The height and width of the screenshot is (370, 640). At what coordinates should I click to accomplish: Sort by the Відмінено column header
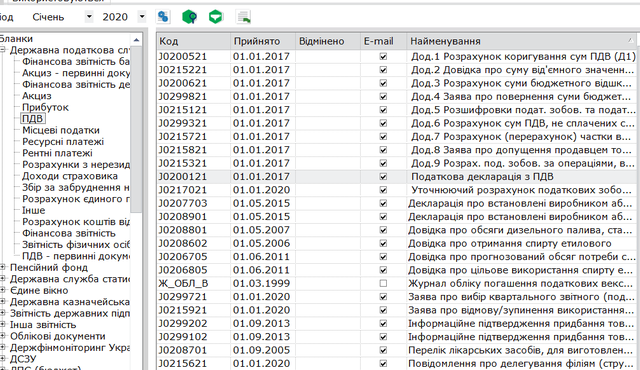328,41
